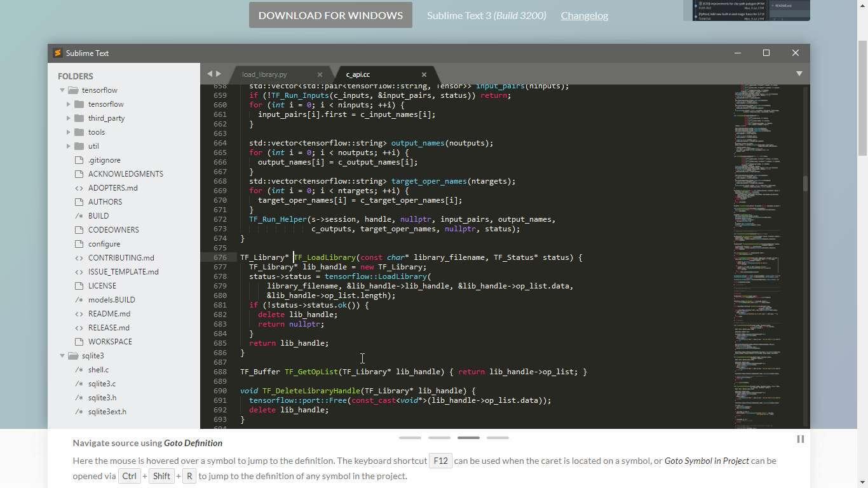Click the FOLDERS sidebar heading
868x488 pixels.
point(76,76)
